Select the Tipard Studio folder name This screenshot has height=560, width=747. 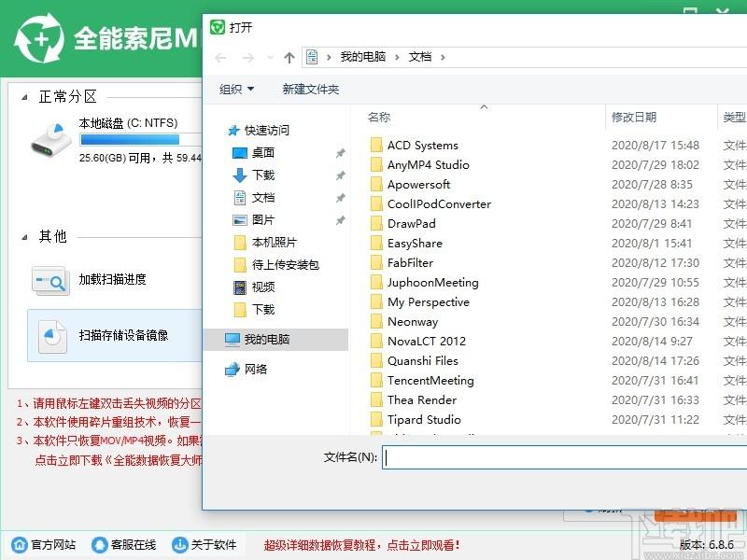424,419
